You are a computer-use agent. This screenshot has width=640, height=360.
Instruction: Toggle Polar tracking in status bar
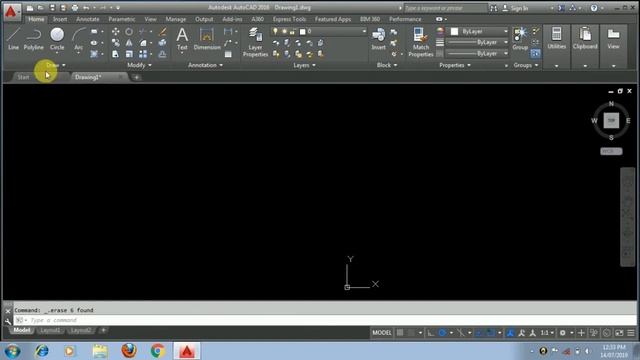point(442,333)
